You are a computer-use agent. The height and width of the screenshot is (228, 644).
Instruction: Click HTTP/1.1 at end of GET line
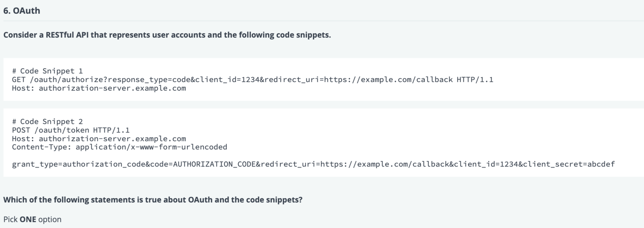[475, 80]
